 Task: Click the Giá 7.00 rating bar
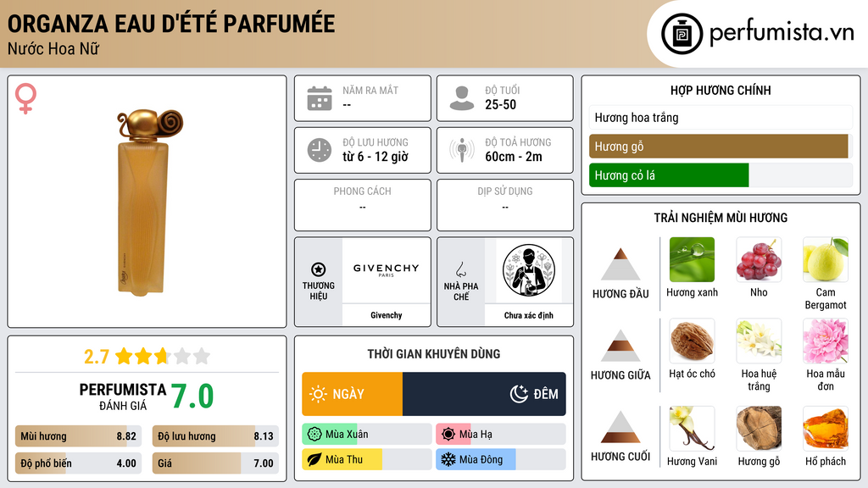click(x=215, y=463)
